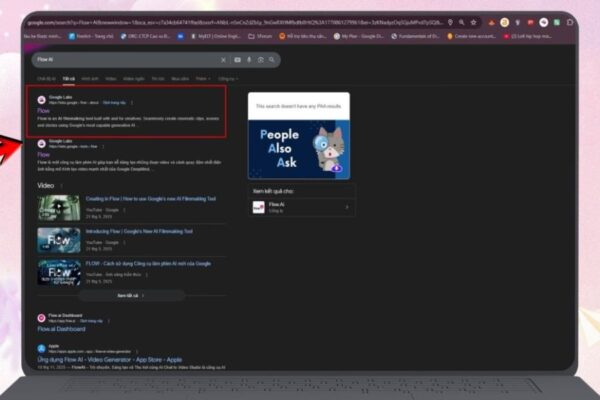
Task: Open the Chrome extensions puzzle icon
Action: pyautogui.click(x=570, y=22)
